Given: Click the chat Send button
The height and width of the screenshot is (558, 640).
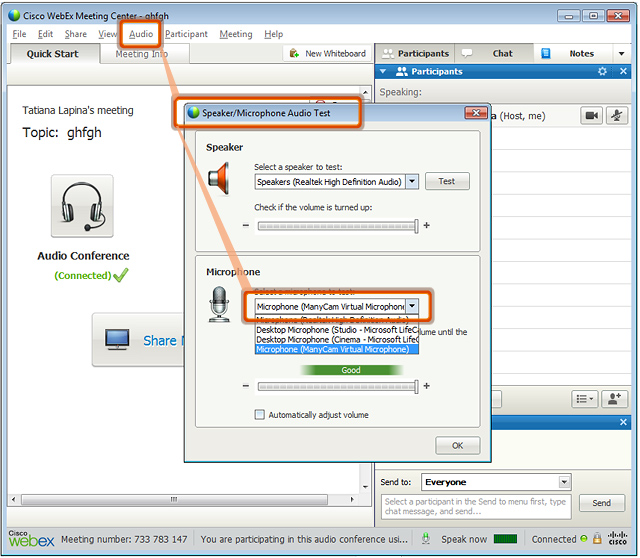Looking at the screenshot, I should [x=602, y=503].
